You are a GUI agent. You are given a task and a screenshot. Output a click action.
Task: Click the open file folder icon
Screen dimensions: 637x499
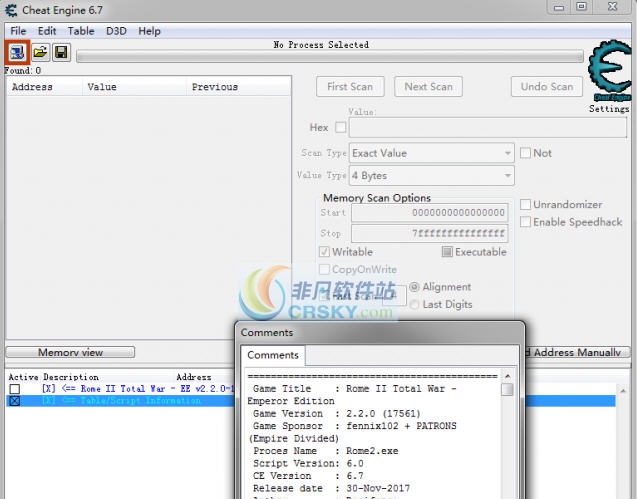tap(40, 52)
